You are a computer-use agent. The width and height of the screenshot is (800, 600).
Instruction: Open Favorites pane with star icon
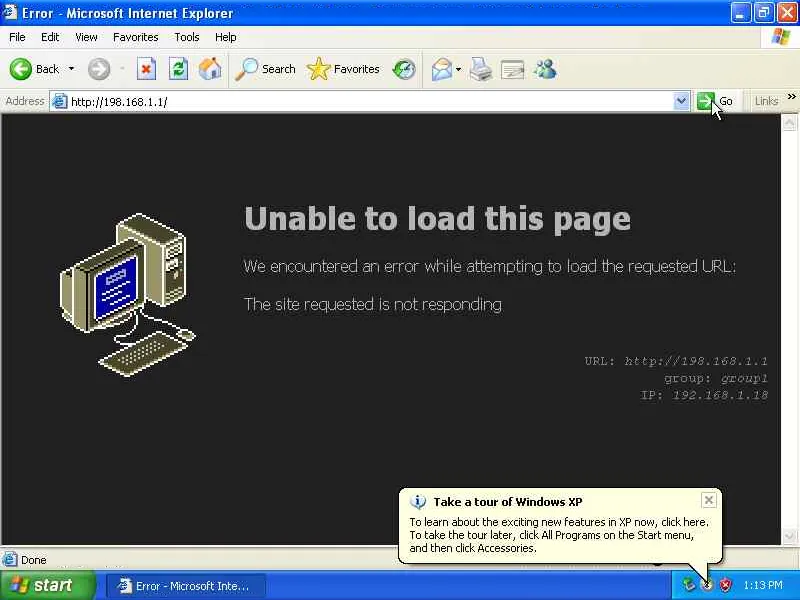(x=318, y=69)
